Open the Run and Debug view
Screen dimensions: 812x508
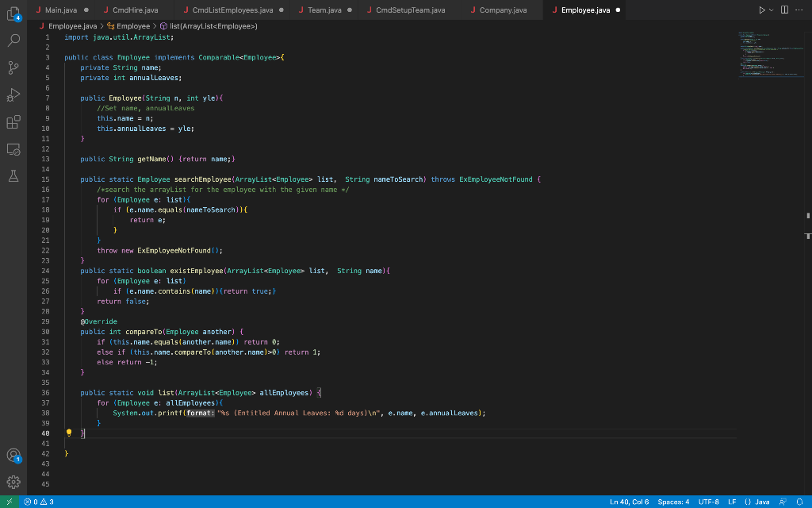coord(13,96)
